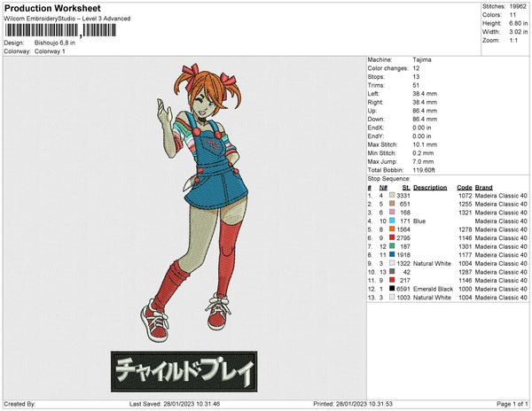This screenshot has height=411, width=532.
Task: Click the Height value 6.80 in
Action: click(518, 23)
